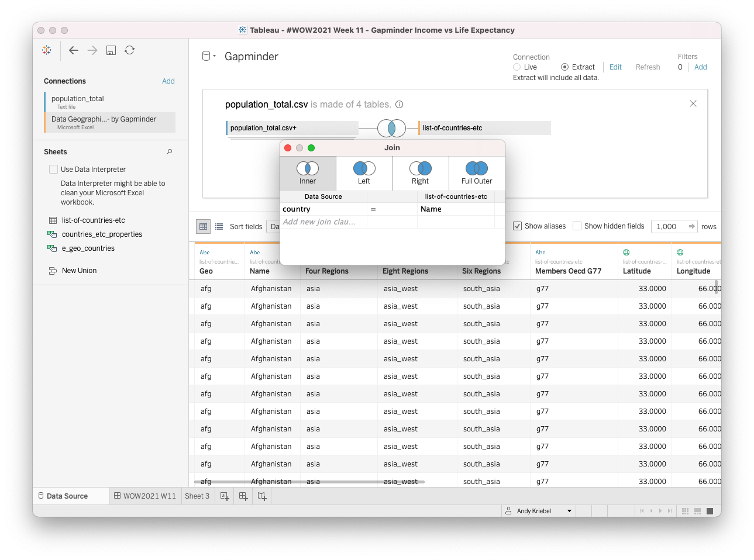
Task: Show the sheet sorter grid view
Action: click(x=685, y=511)
